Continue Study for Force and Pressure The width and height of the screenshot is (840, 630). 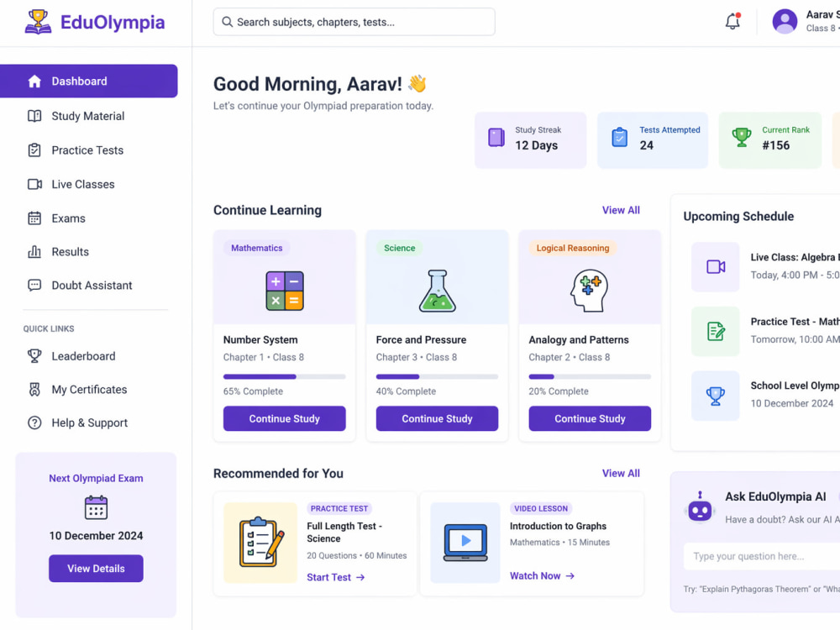coord(437,418)
